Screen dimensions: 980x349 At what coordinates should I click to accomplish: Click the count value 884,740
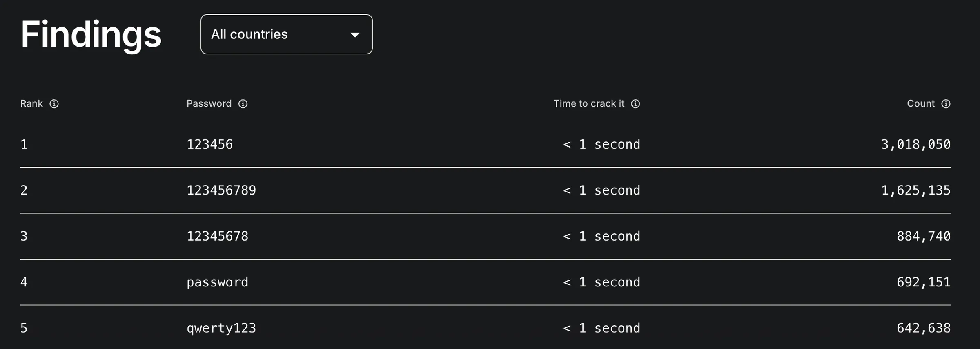[x=924, y=236]
